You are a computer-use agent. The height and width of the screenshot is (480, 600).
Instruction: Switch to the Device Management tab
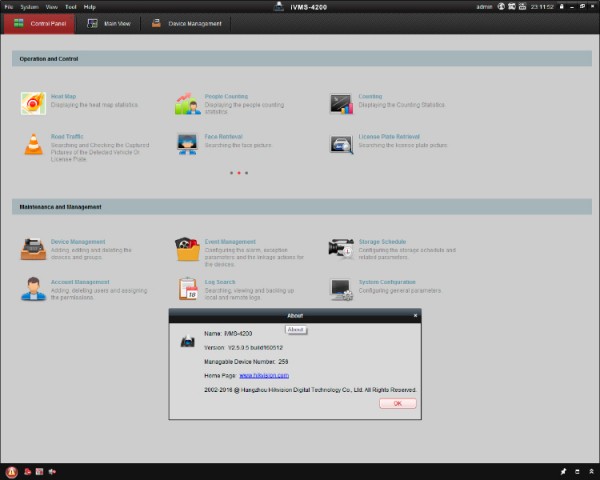click(x=186, y=24)
